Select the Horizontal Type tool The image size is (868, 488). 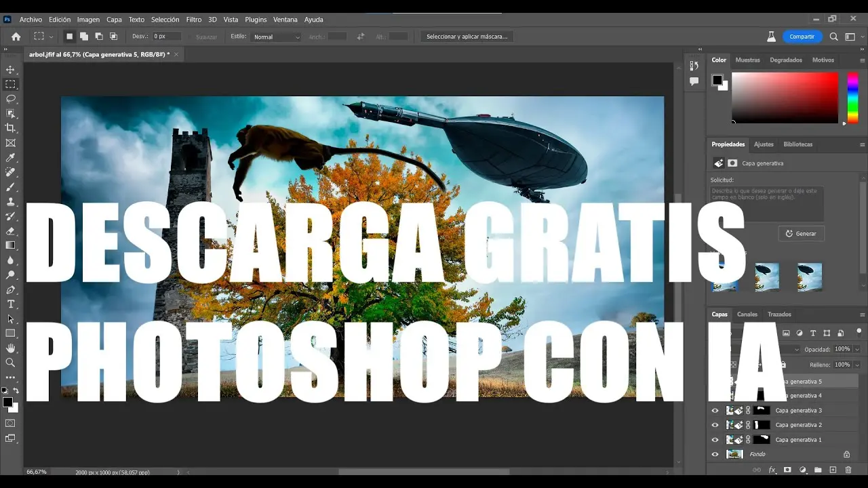[10, 304]
